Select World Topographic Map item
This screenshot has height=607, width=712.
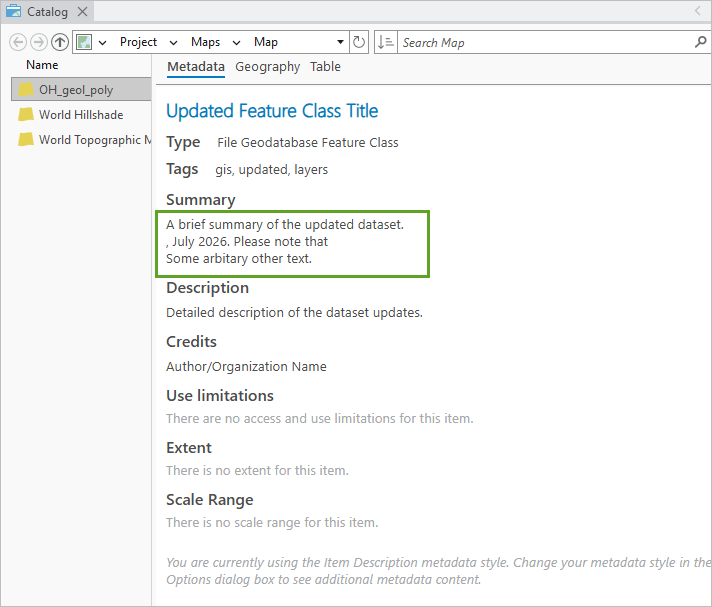tap(82, 139)
